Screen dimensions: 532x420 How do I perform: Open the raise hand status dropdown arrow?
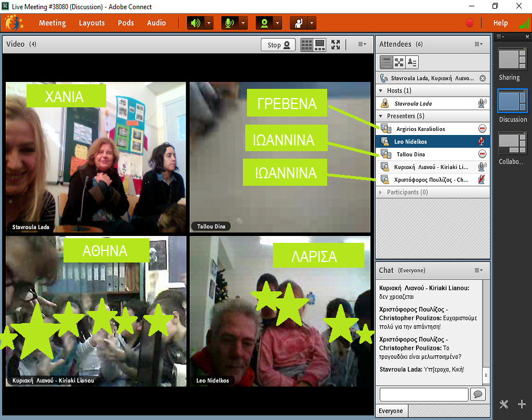312,23
